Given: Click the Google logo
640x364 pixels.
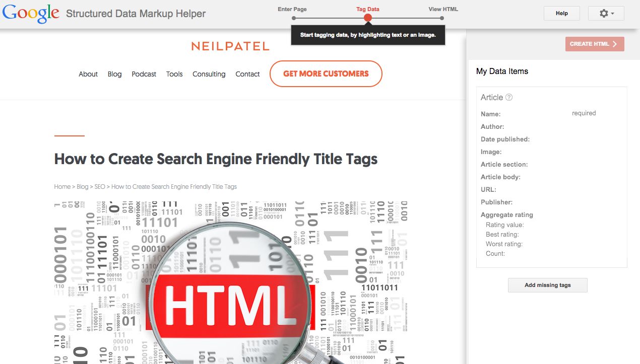Looking at the screenshot, I should [x=30, y=13].
